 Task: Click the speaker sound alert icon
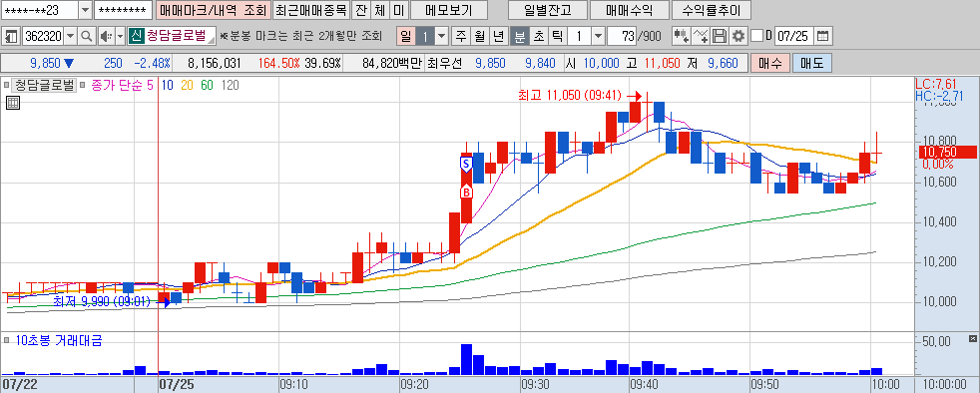(x=106, y=36)
